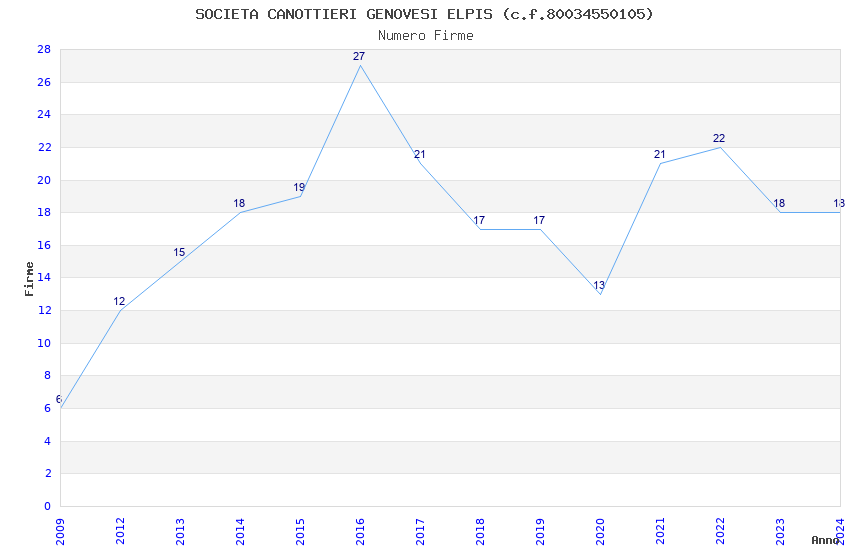Click the chart title 'SOCIETA CANOTTIERI GENOVESI ELPIS'
The width and height of the screenshot is (850, 550).
344,14
